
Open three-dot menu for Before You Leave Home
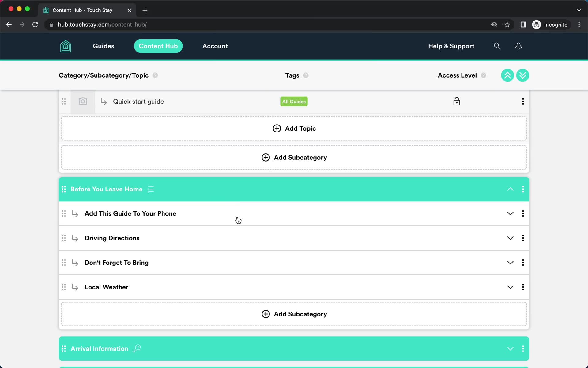pyautogui.click(x=523, y=189)
